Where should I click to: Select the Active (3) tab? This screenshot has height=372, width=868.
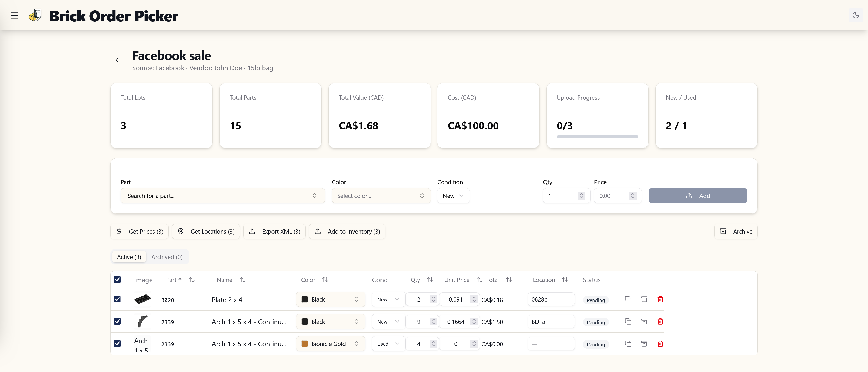(x=129, y=257)
